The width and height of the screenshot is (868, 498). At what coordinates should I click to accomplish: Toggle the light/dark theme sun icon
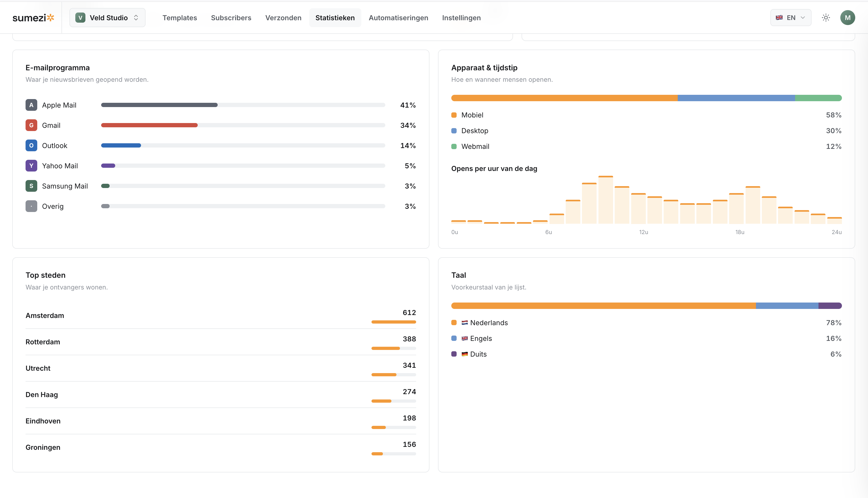pos(826,18)
